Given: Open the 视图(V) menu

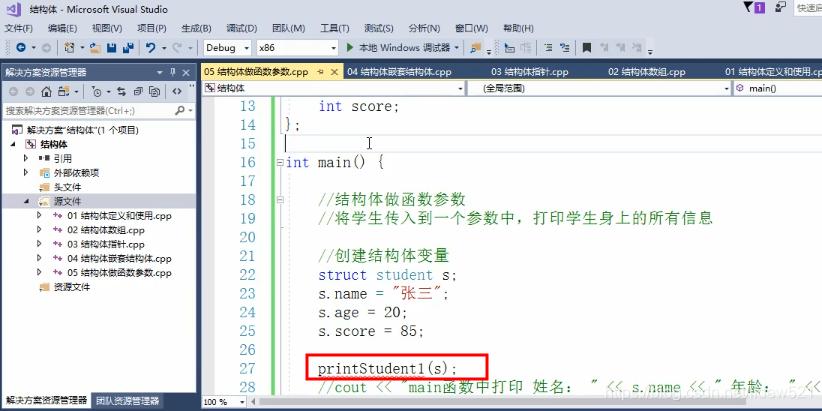Looking at the screenshot, I should [x=107, y=28].
